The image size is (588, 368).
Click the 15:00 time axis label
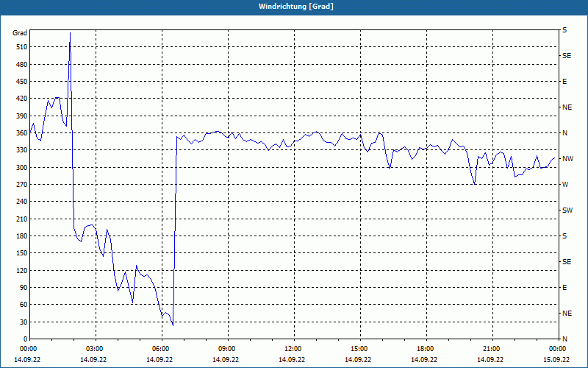tap(358, 349)
